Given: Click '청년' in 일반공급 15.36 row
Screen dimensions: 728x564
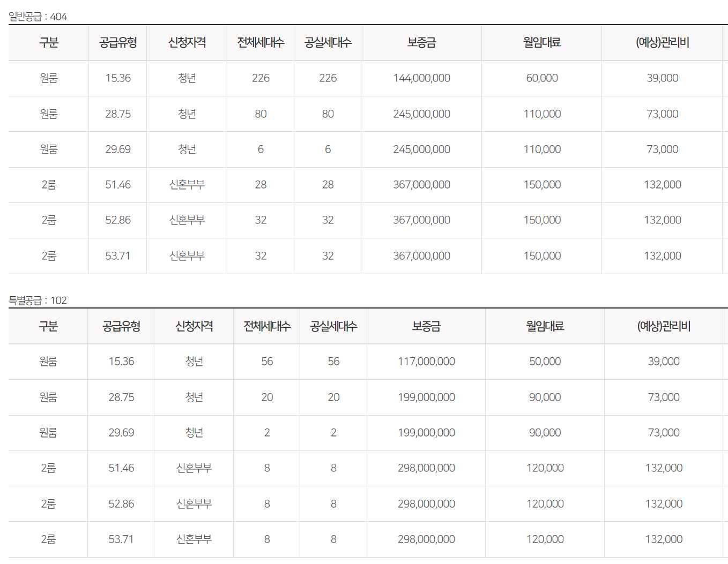Looking at the screenshot, I should coord(187,78).
